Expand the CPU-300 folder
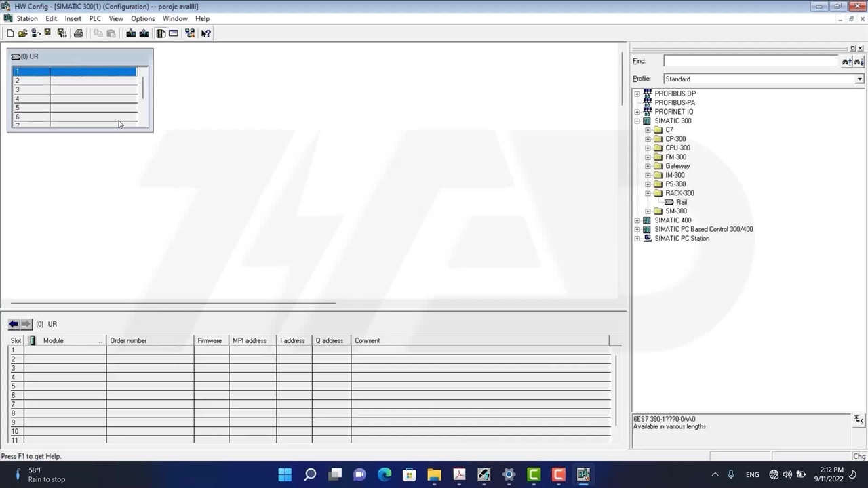This screenshot has width=868, height=488. tap(648, 148)
